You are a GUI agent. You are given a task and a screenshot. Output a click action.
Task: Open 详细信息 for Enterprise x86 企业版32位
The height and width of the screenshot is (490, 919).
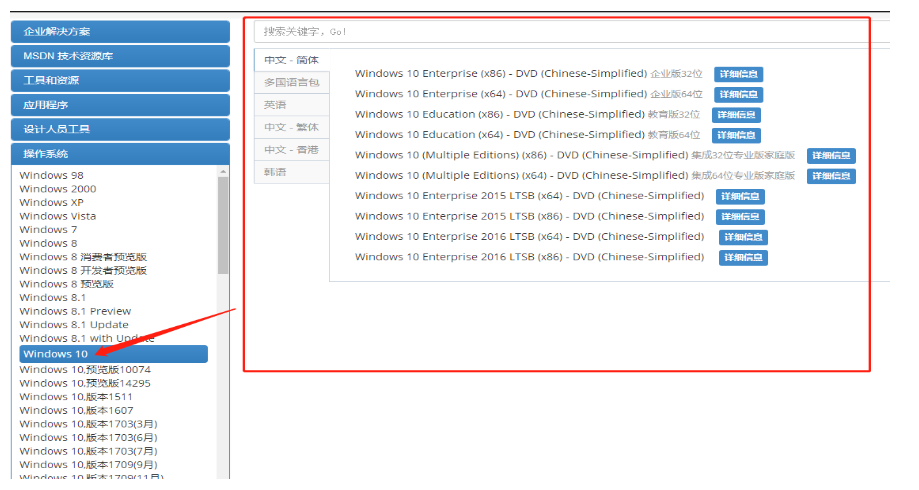click(x=738, y=74)
